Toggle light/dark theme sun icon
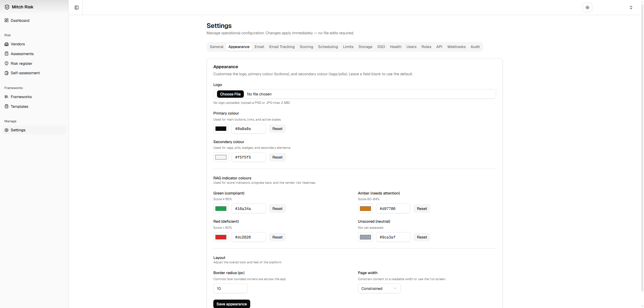This screenshot has width=644, height=308. click(587, 7)
